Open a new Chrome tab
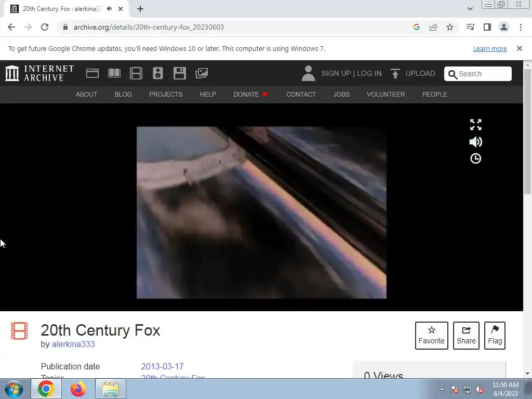Image resolution: width=532 pixels, height=399 pixels. tap(140, 9)
